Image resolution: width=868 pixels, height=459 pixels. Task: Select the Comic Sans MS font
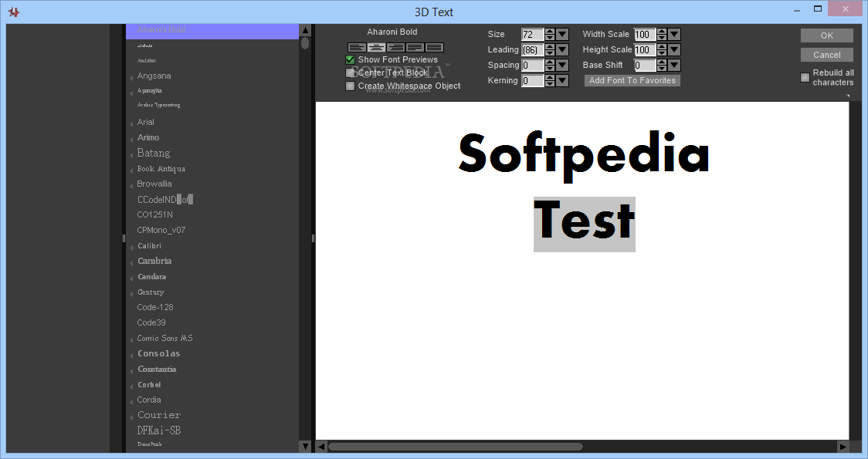click(165, 338)
